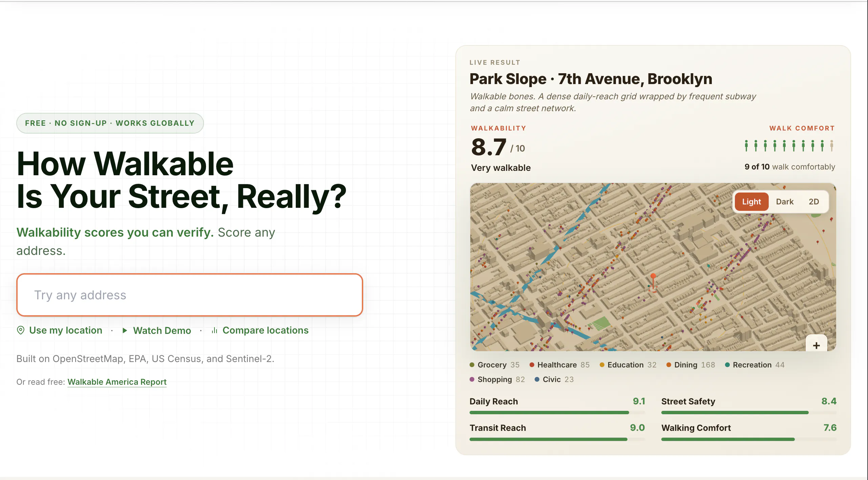Click the 'WALKABILITY' heading
The width and height of the screenshot is (868, 480).
(499, 128)
